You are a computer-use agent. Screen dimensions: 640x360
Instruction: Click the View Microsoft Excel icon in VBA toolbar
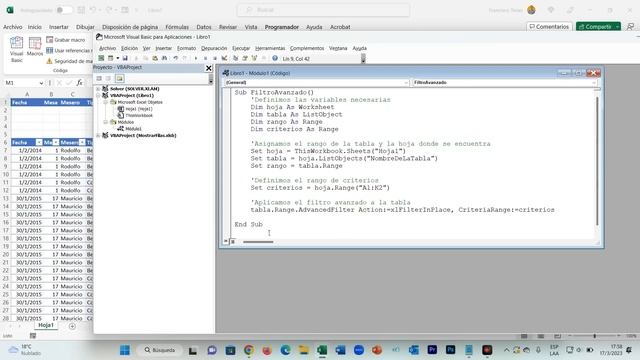[101, 58]
